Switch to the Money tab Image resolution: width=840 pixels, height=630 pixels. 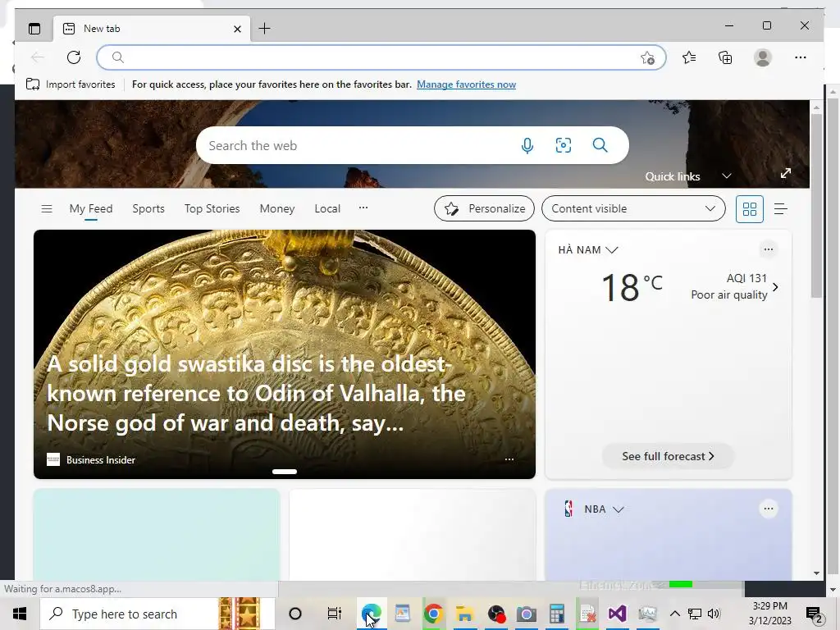(277, 208)
